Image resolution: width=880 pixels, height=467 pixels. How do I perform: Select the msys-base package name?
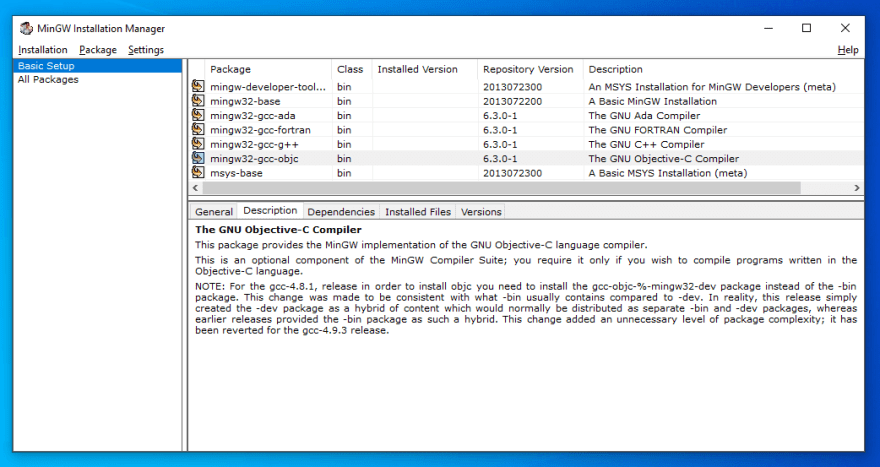[x=236, y=173]
